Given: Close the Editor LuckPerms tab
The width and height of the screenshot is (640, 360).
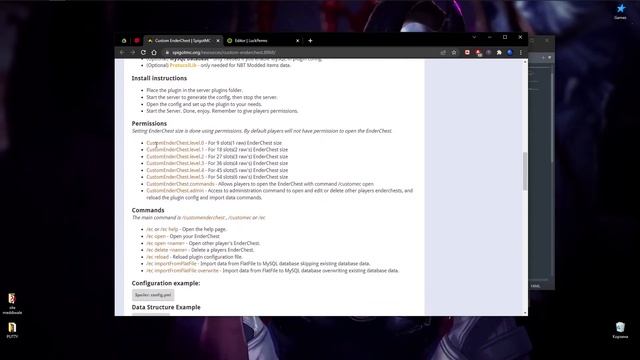Looking at the screenshot, I should click(x=298, y=41).
